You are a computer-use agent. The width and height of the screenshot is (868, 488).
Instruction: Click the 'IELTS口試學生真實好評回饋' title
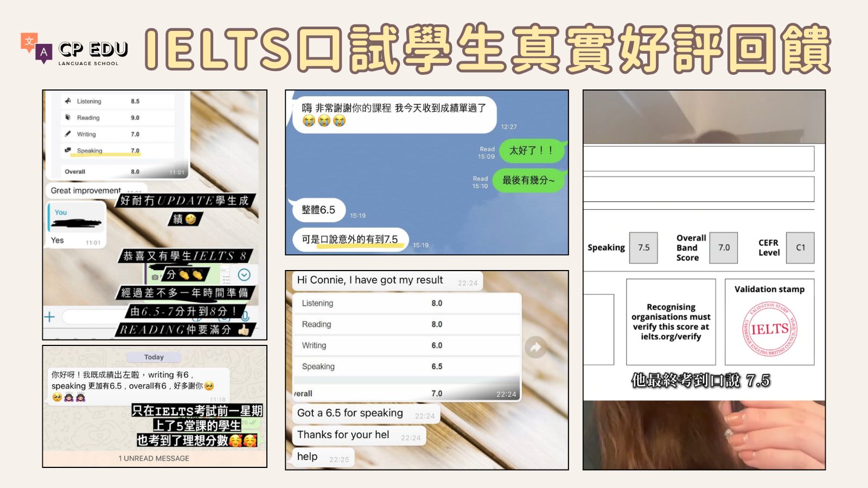point(488,49)
